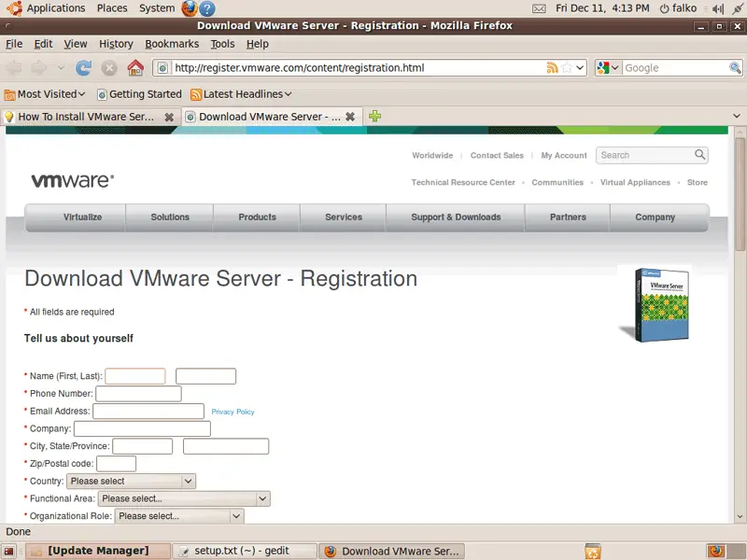
Task: Click the Email Address input field
Action: tap(148, 411)
